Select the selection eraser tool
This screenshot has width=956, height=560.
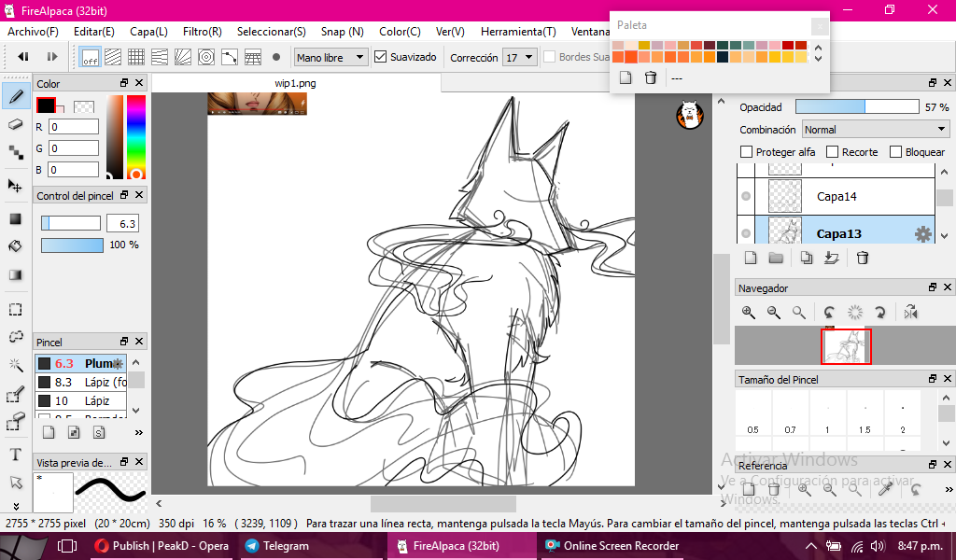16,422
